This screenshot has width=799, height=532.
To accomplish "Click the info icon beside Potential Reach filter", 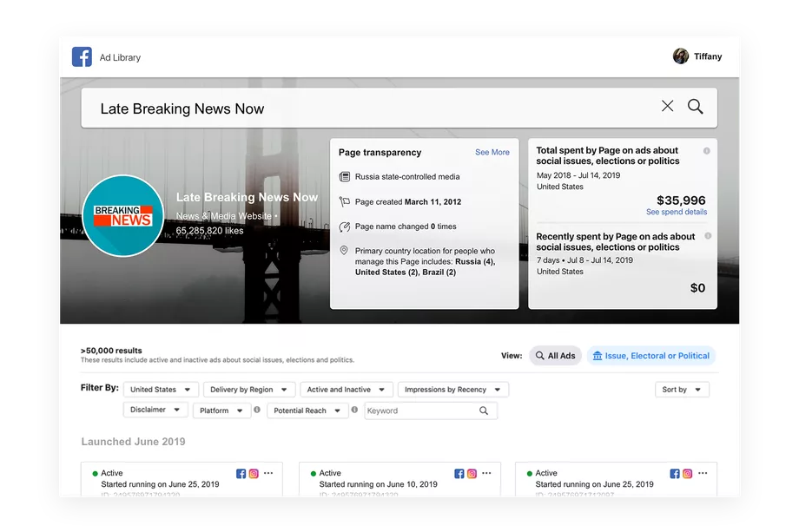I will 354,410.
